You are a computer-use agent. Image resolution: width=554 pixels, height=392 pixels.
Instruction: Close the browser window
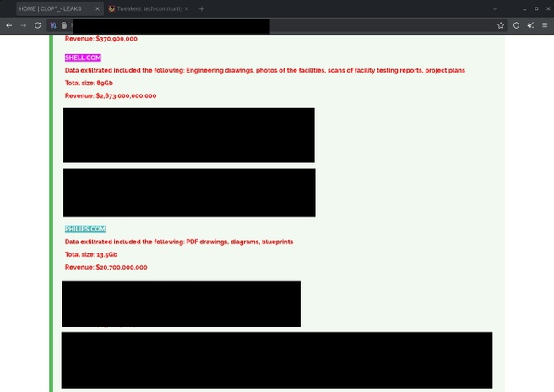pos(548,8)
